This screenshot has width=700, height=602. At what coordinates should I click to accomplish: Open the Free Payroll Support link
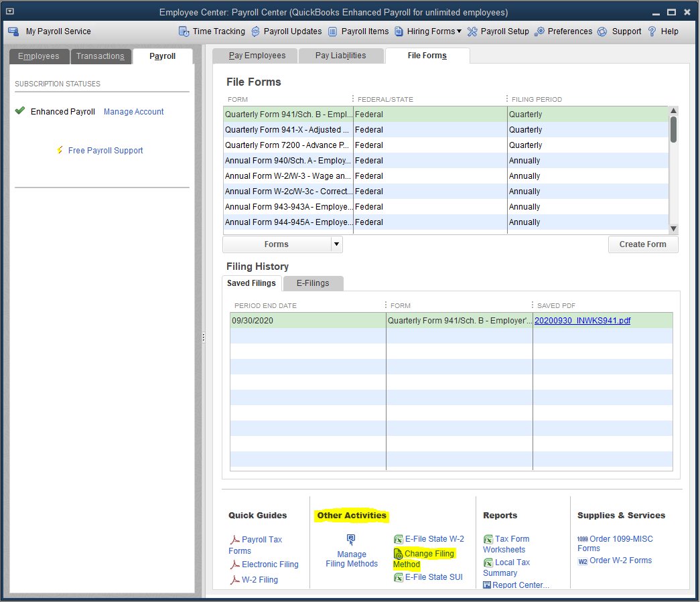(105, 151)
